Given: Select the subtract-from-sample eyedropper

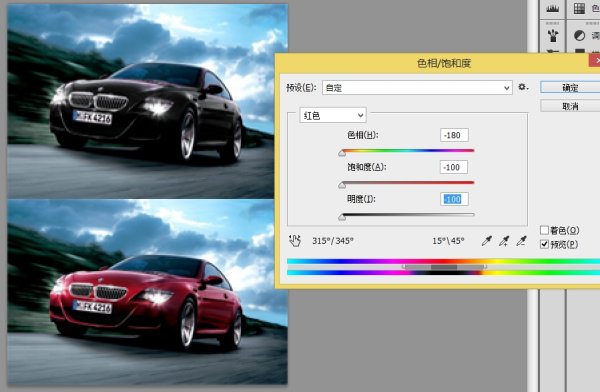Looking at the screenshot, I should [521, 241].
